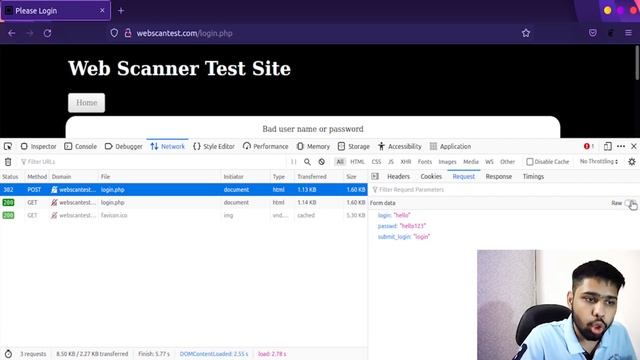Click the padlock site info icon
Viewport: 640px width, 360px height.
[x=128, y=33]
